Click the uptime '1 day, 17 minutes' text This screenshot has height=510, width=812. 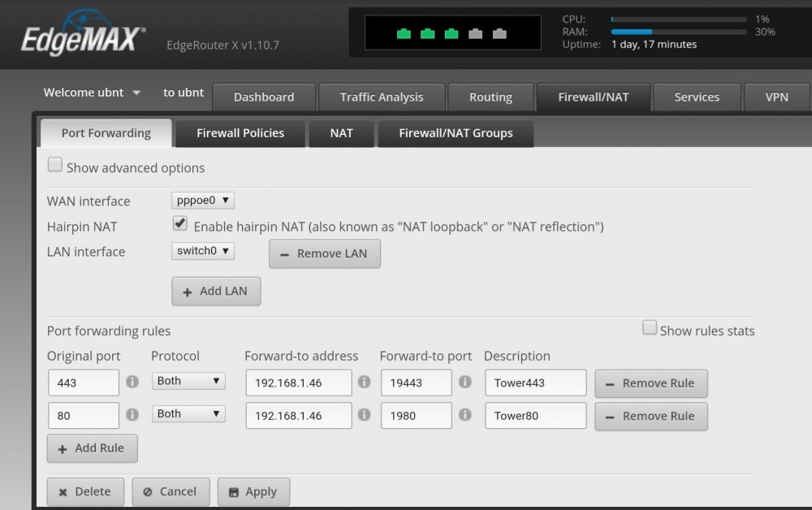tap(654, 45)
